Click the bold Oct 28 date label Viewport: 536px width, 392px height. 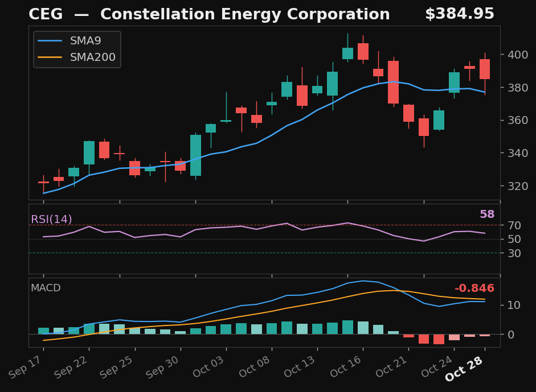[464, 369]
